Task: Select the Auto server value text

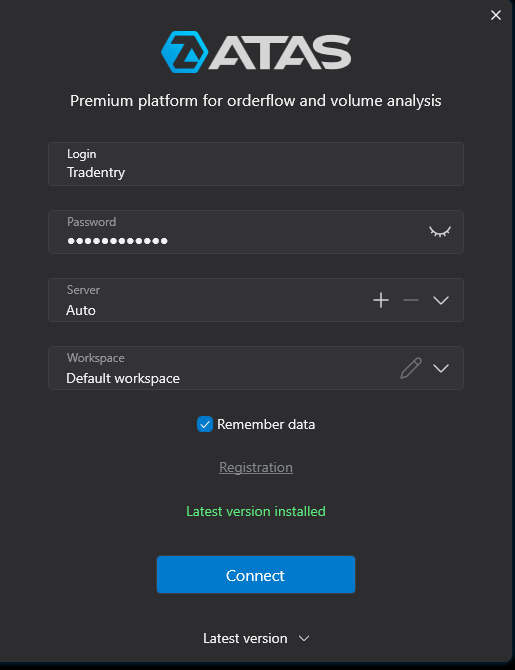Action: click(81, 310)
